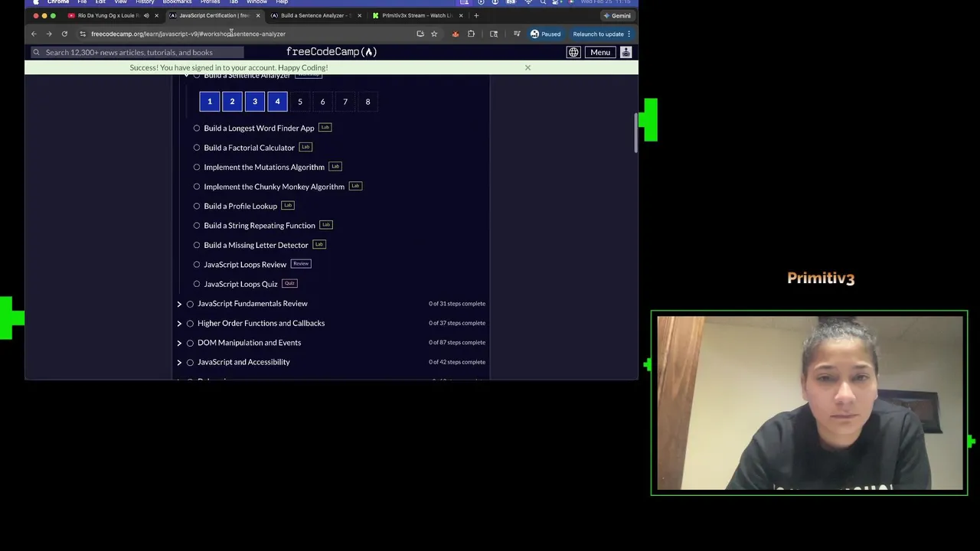Bookmark this page with the star icon
The width and height of the screenshot is (980, 551).
click(434, 34)
